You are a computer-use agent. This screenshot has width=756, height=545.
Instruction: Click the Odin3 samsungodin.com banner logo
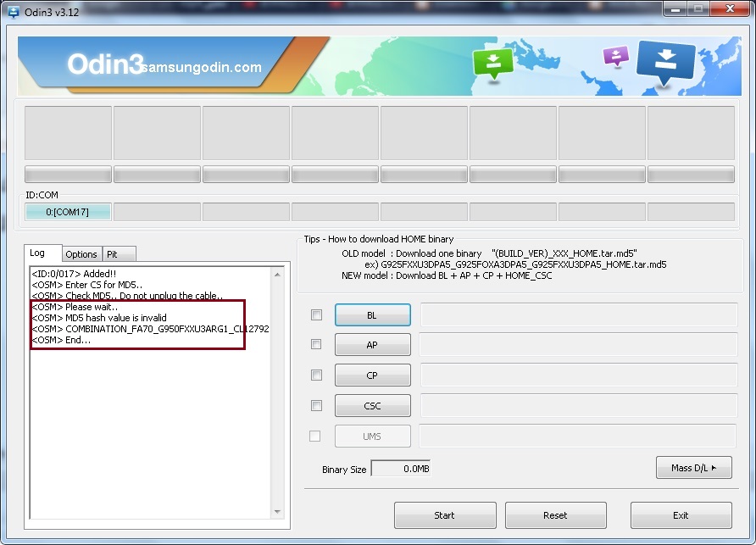pos(164,65)
